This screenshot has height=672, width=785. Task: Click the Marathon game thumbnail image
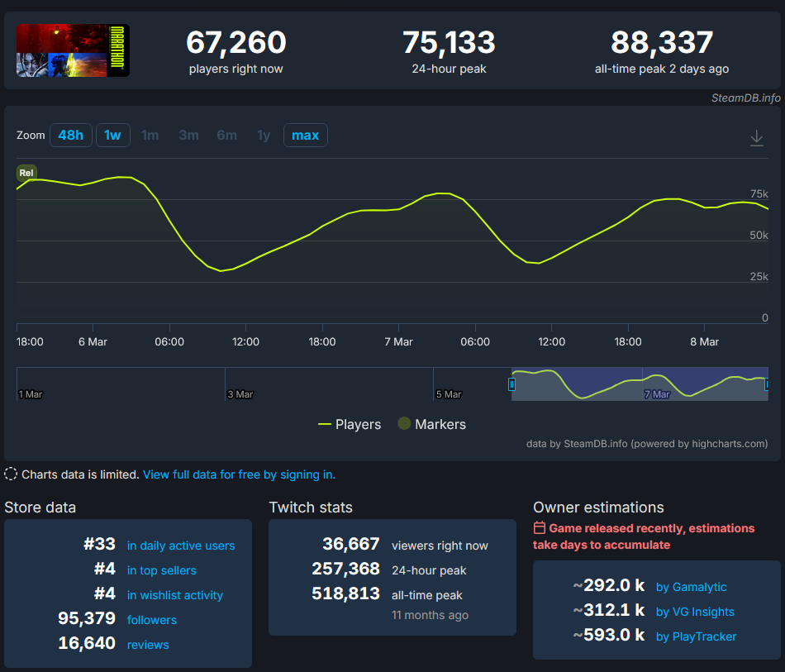point(73,50)
